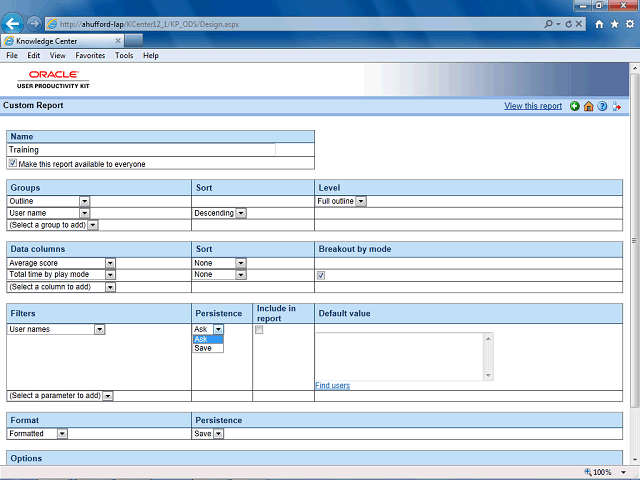640x480 pixels.
Task: Click the browser Home icon
Action: pyautogui.click(x=599, y=24)
